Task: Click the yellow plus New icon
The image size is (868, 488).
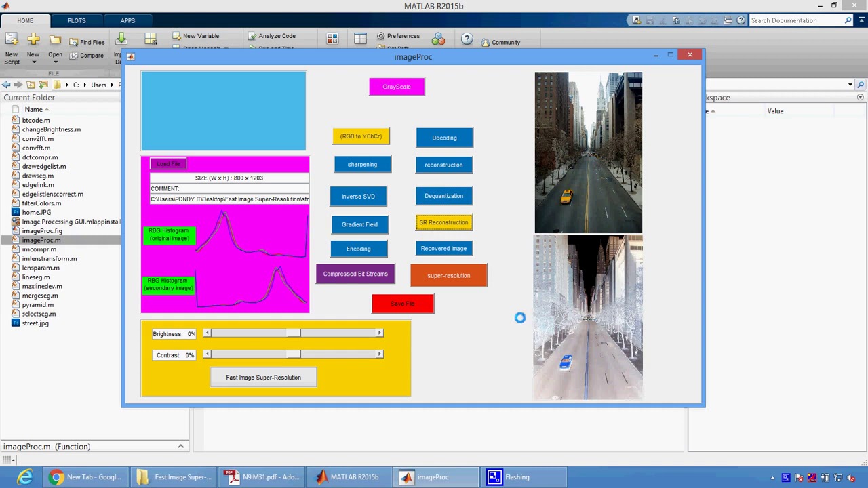Action: [33, 39]
